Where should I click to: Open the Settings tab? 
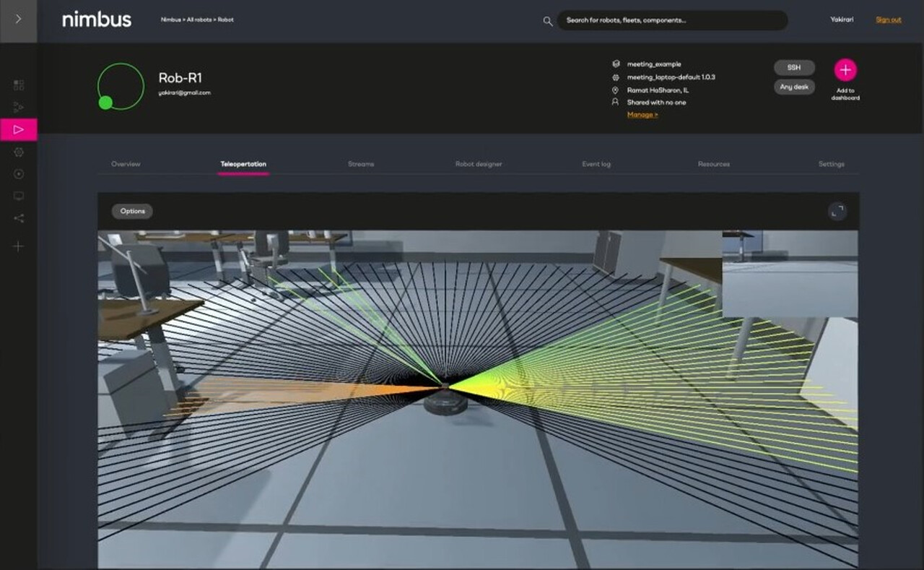(x=831, y=164)
